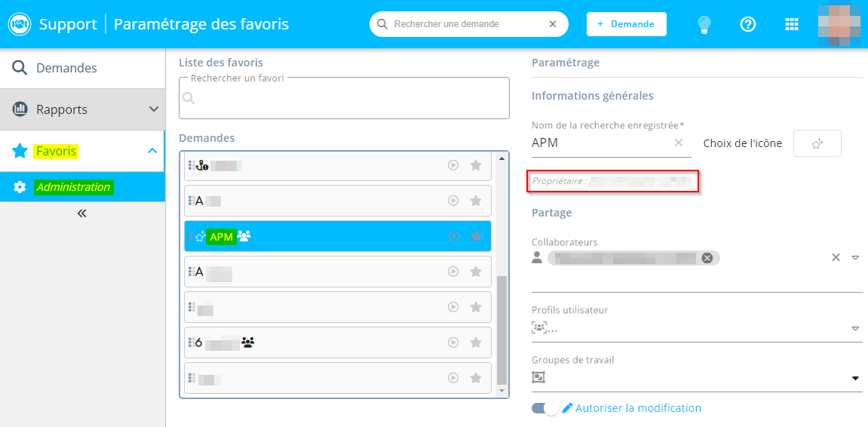Run the APM favorite with play icon
The image size is (868, 427).
(x=453, y=236)
